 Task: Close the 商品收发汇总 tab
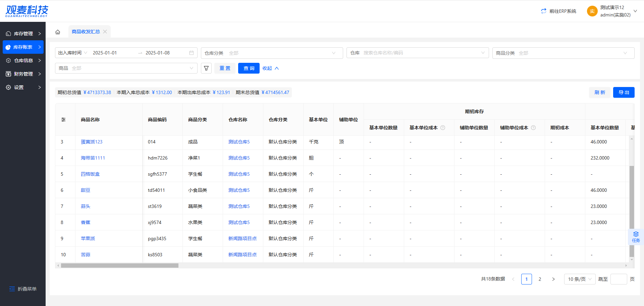[x=105, y=32]
